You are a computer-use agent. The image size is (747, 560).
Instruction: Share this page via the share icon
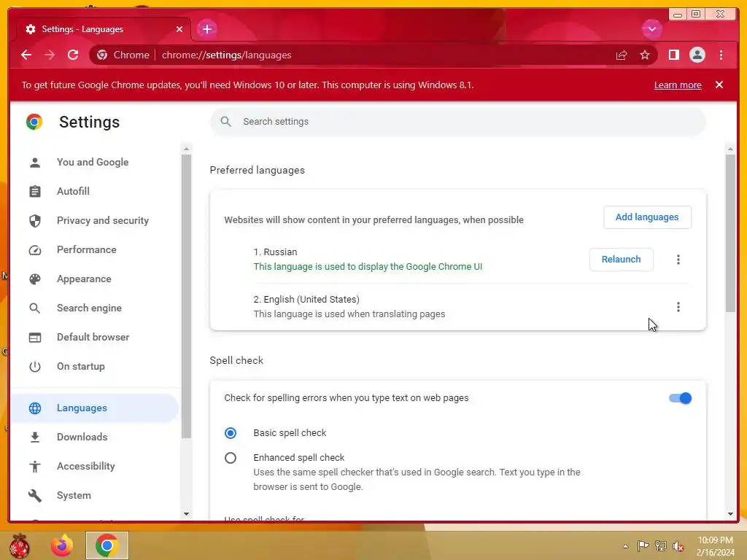pyautogui.click(x=622, y=55)
